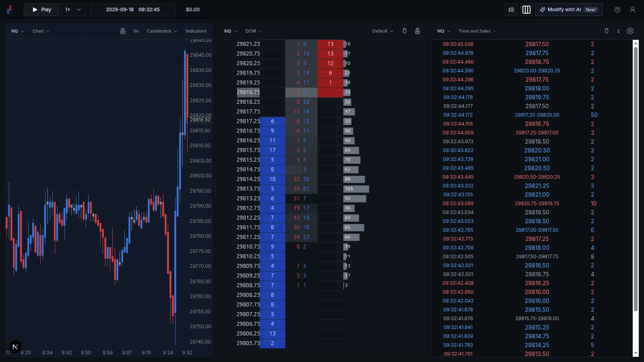
Task: Expand the DOM panel type dropdown
Action: pyautogui.click(x=254, y=31)
